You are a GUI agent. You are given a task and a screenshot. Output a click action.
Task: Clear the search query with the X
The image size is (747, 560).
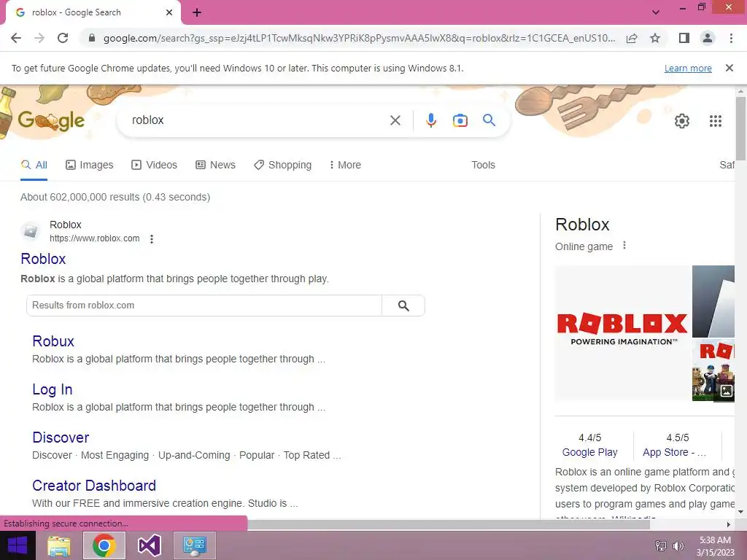tap(395, 120)
